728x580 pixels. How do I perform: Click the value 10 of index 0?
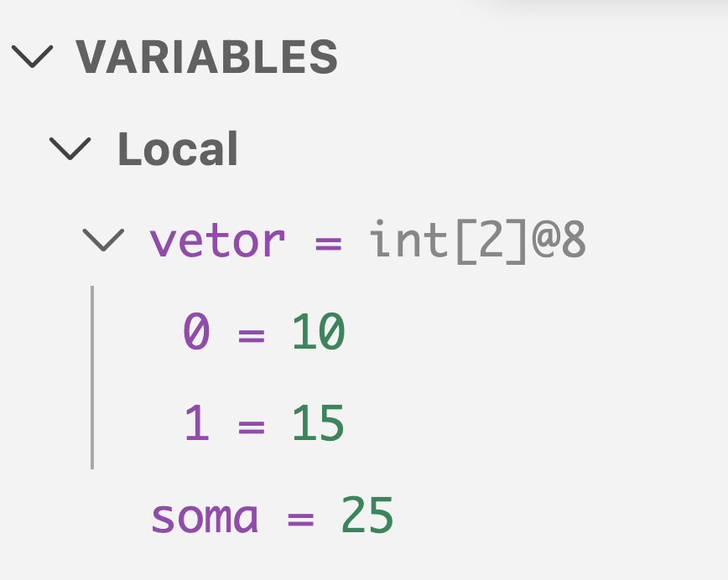319,334
